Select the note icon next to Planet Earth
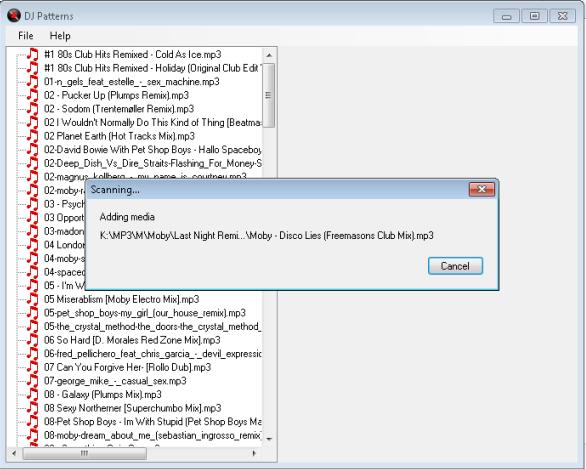Image resolution: width=586 pixels, height=469 pixels. coord(33,136)
